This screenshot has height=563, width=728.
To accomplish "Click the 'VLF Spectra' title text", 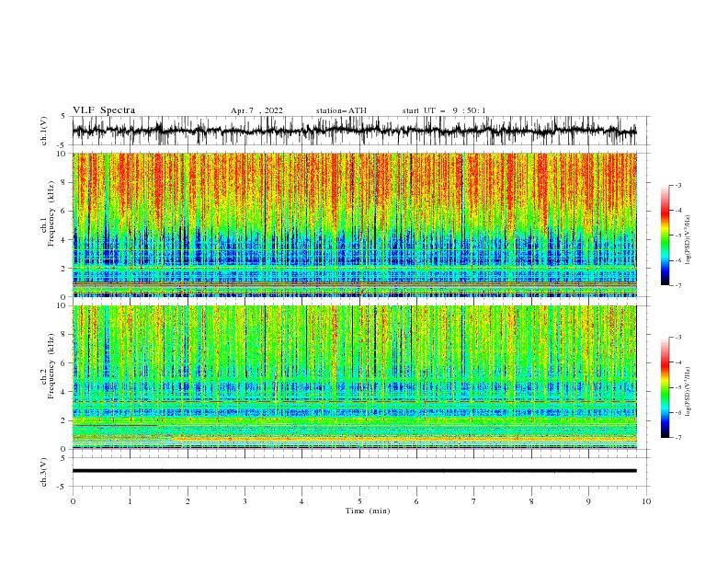I will [x=104, y=110].
